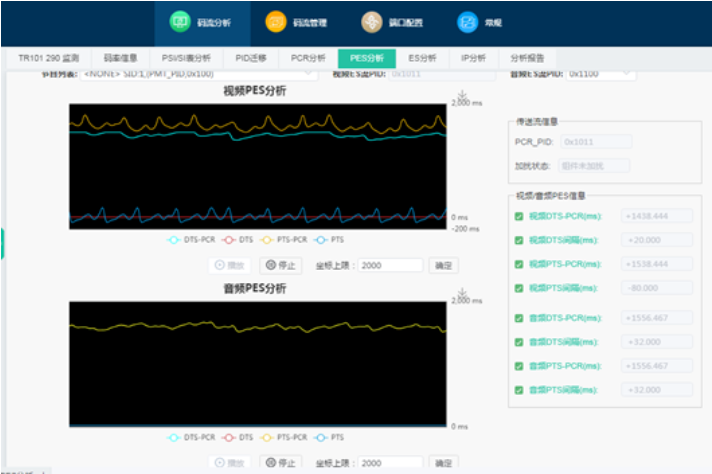Click 确定 next to video chart 坐标上限
This screenshot has width=712, height=474.
point(443,265)
